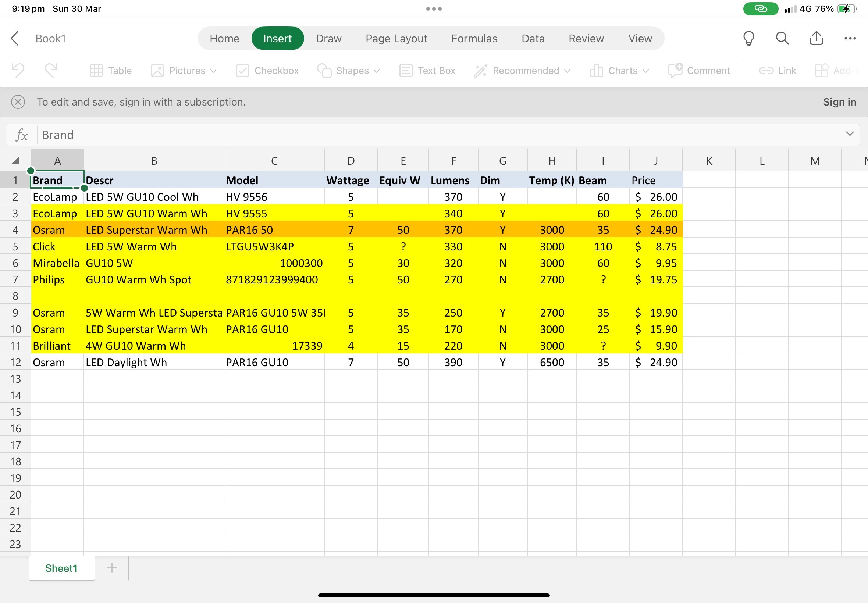Insert a Checkbox control
The image size is (868, 603).
point(267,71)
